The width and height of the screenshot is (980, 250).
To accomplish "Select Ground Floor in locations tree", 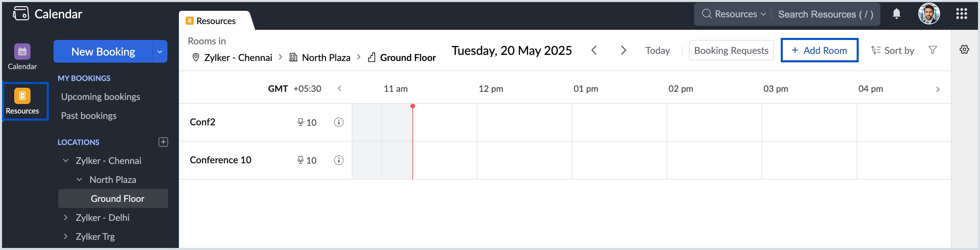I will point(117,199).
